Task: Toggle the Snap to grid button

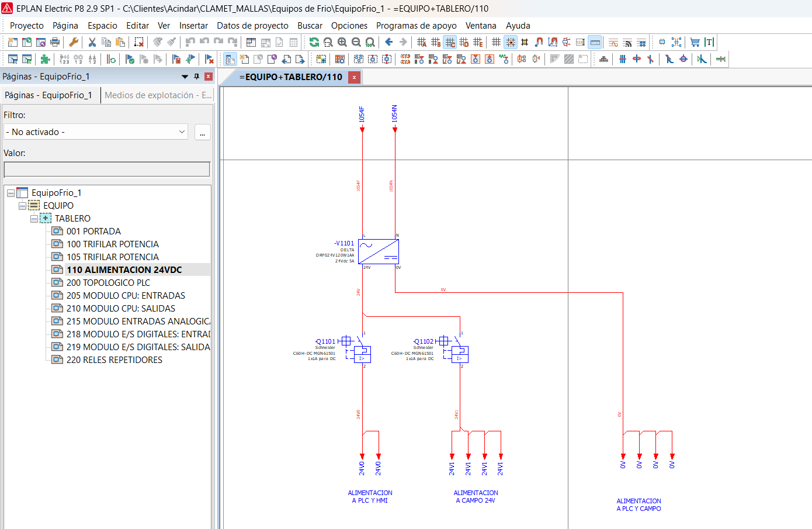Action: tap(511, 42)
